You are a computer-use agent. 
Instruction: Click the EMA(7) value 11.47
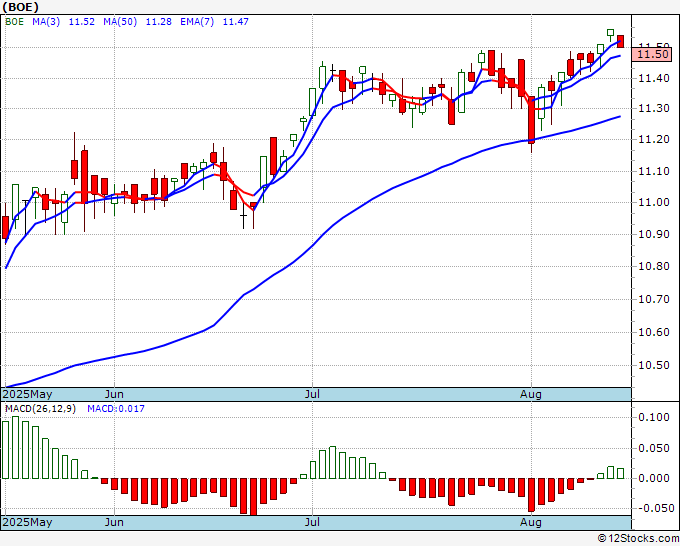coord(235,22)
